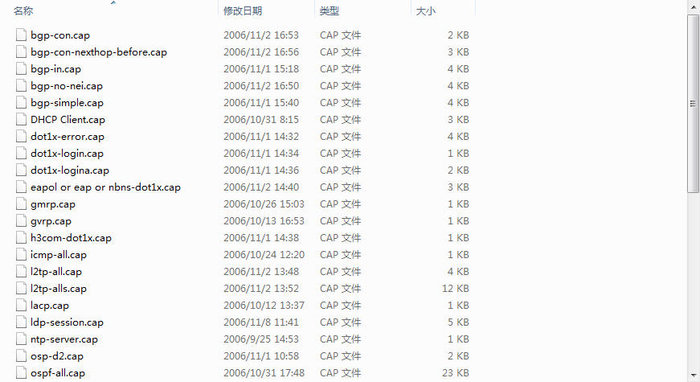
Task: Select file name dot1x-login.cap
Action: [67, 154]
